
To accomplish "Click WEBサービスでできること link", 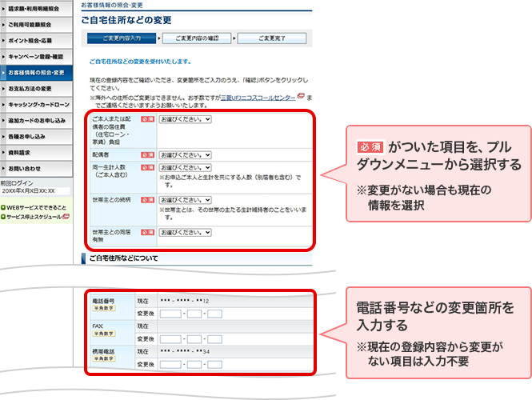I will point(36,208).
